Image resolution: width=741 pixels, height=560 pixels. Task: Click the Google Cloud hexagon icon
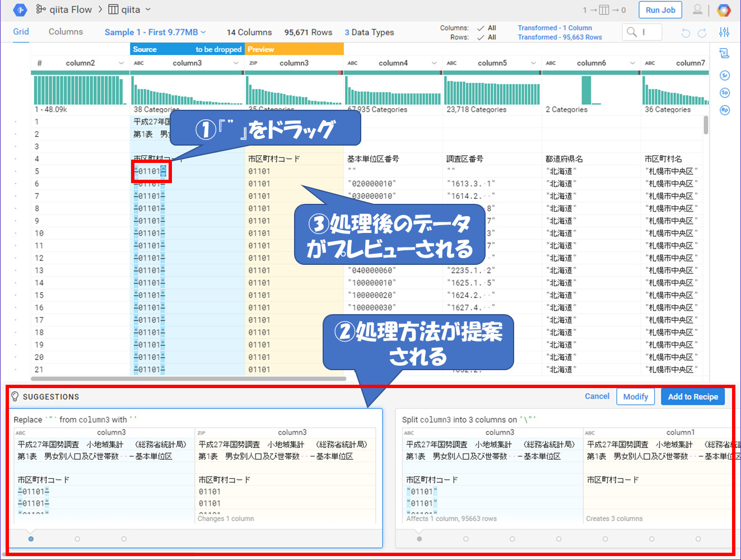(724, 10)
